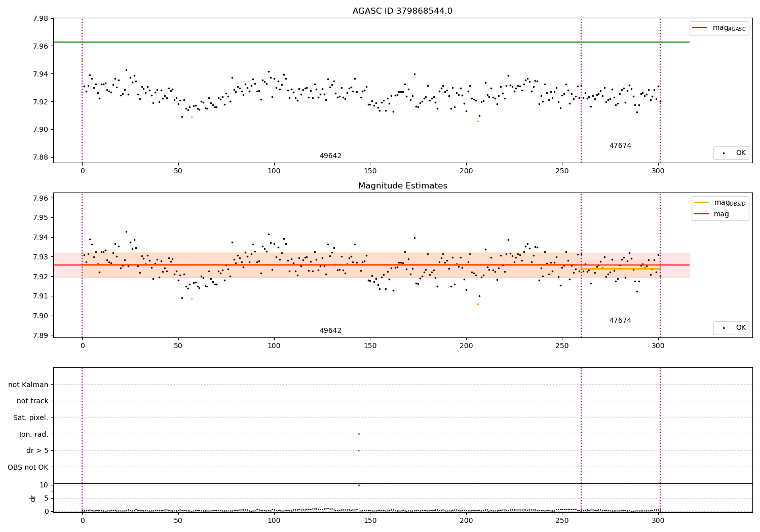Click the "not Kalman" axis label
This screenshot has height=532, width=760.
[28, 385]
